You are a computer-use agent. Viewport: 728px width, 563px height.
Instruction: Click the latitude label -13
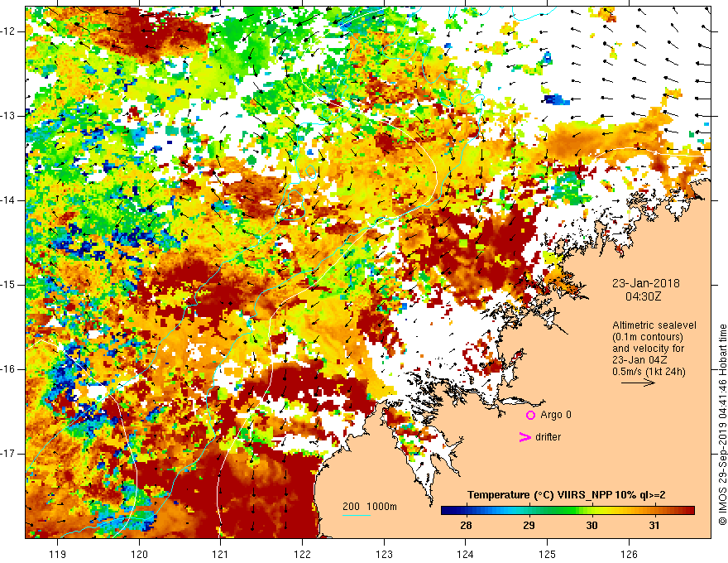click(x=9, y=116)
